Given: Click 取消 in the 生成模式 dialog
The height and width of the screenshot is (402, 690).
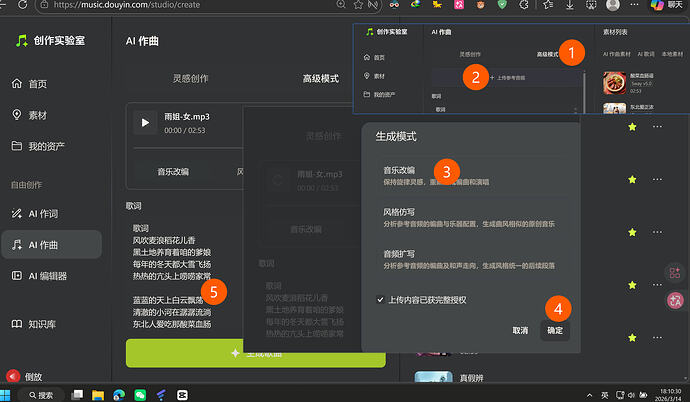Looking at the screenshot, I should (x=520, y=330).
